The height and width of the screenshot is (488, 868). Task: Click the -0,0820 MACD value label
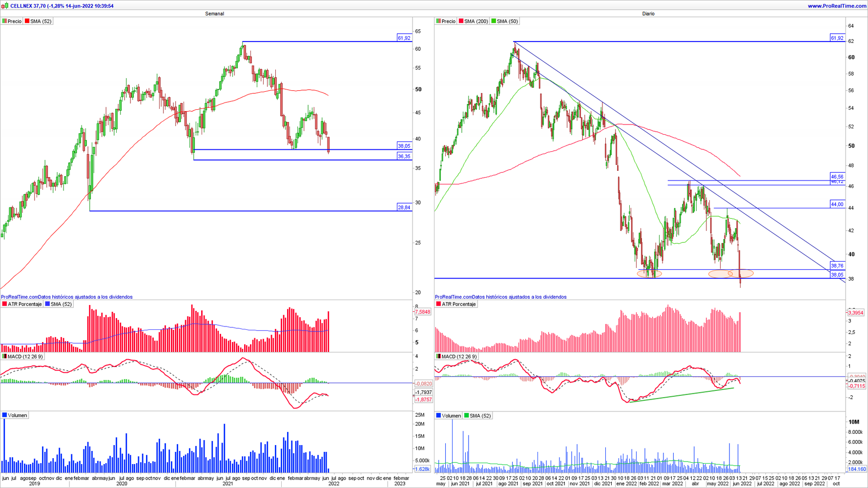(x=423, y=384)
